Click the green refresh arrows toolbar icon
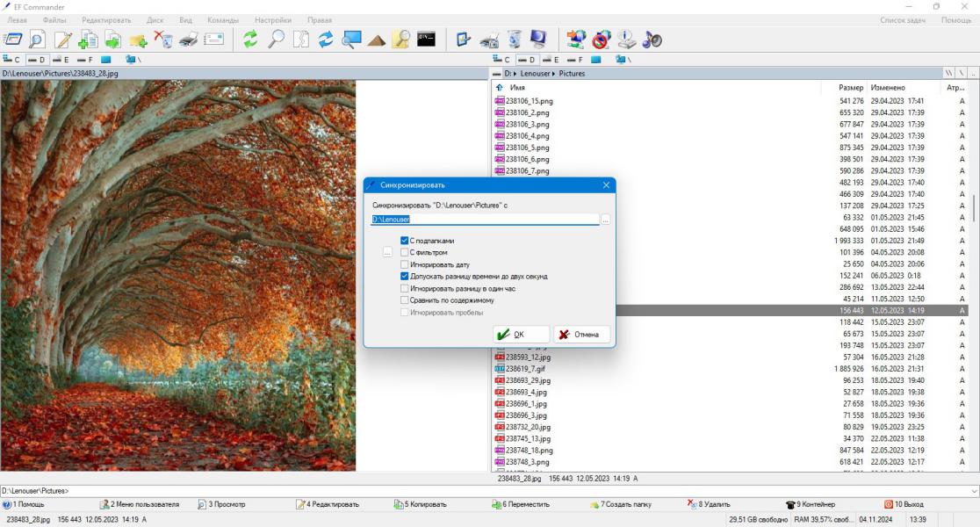980x527 pixels. (x=250, y=40)
